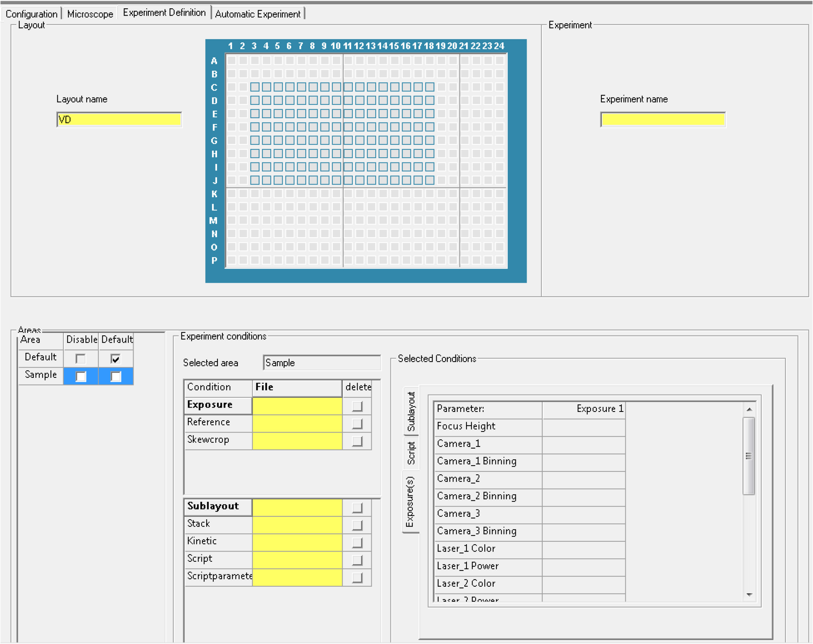Enable the Disable checkbox for the Sample area
Screen dimensions: 813x644
pos(81,376)
